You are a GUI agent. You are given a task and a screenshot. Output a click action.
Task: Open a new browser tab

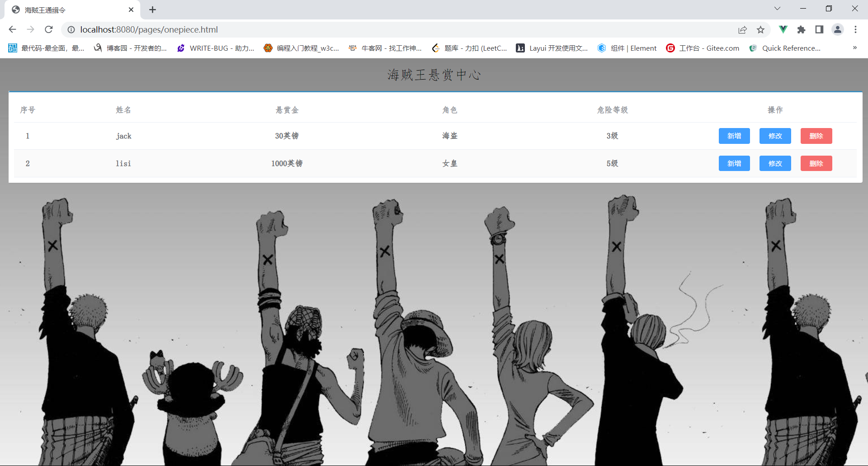tap(152, 10)
